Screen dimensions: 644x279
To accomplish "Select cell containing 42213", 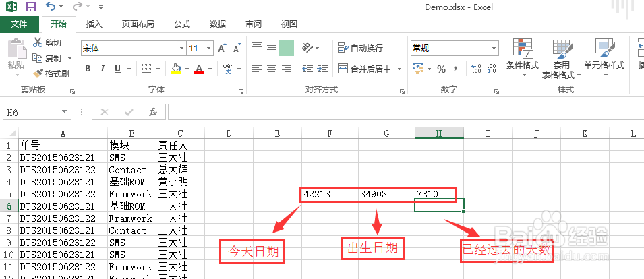I will [330, 194].
